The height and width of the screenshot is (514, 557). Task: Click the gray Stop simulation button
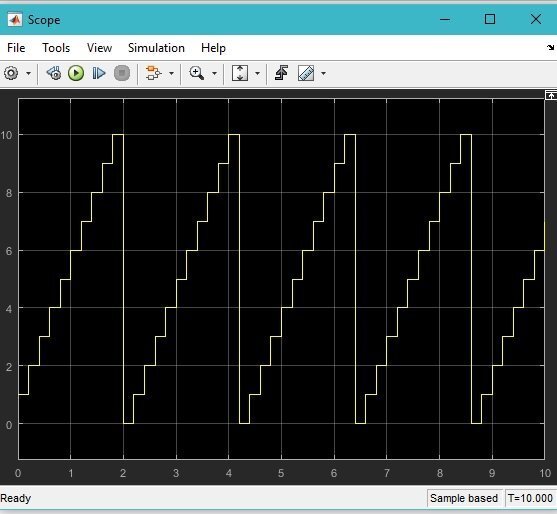122,74
